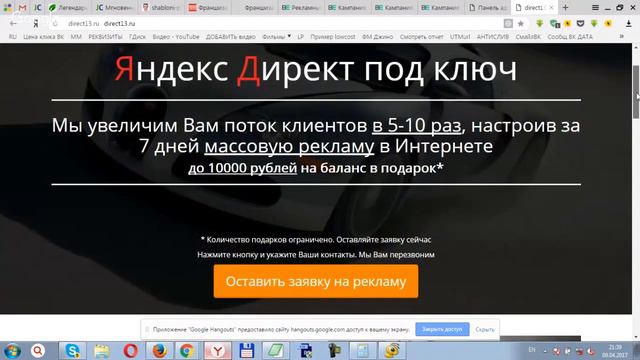Open Opera from the taskbar
The image size is (640, 360).
click(x=130, y=351)
